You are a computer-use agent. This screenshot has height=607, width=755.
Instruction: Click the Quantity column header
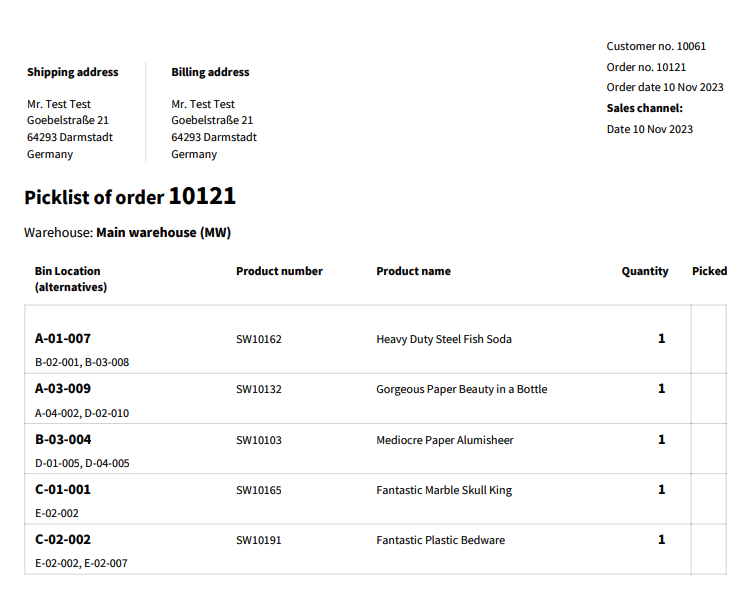tap(645, 271)
